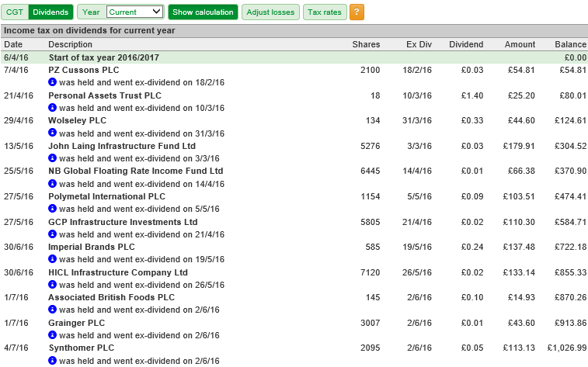This screenshot has height=367, width=588.
Task: Click the NB Global Floating Rate Income Fund entry
Action: click(135, 171)
